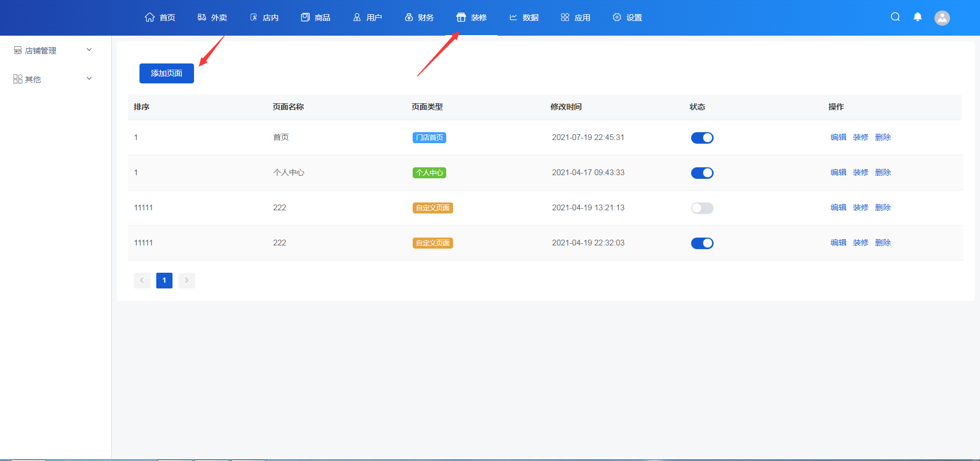Click the storefront icon beside 装修
The image size is (980, 461).
[x=461, y=17]
